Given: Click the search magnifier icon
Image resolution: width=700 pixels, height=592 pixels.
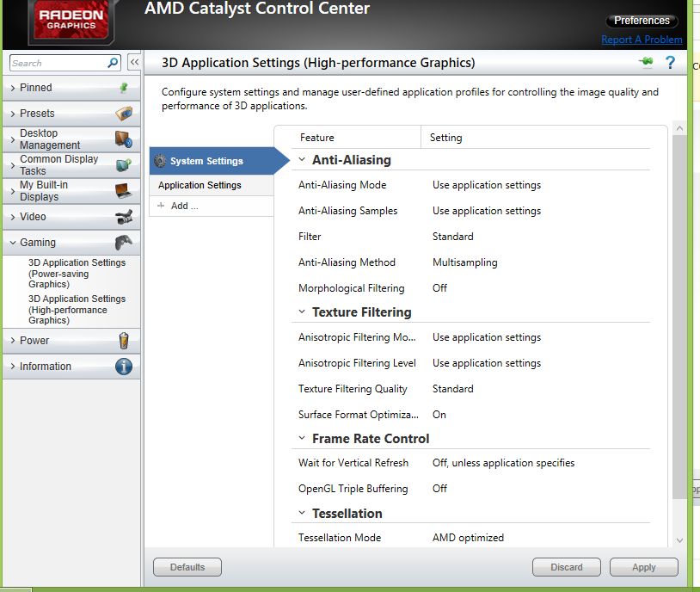Looking at the screenshot, I should (x=113, y=63).
